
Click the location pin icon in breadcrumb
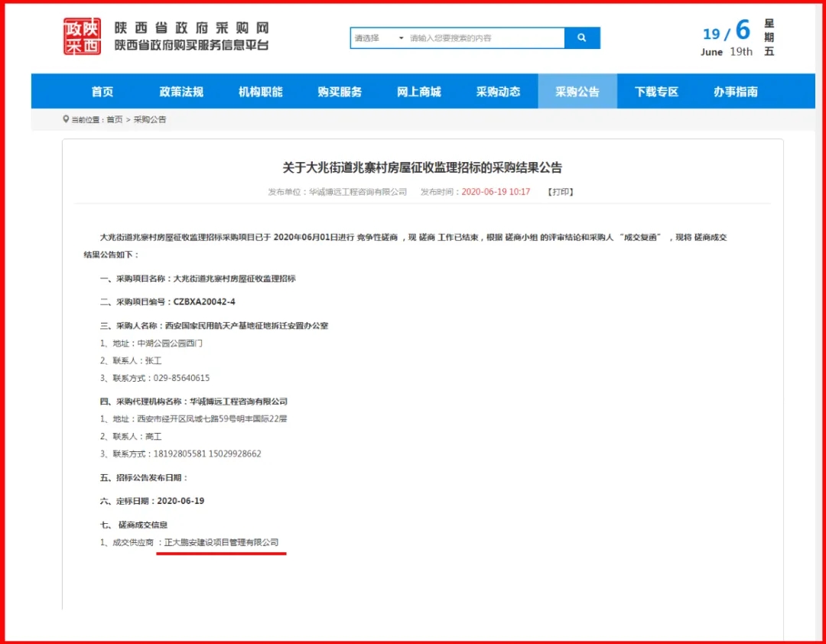click(66, 119)
